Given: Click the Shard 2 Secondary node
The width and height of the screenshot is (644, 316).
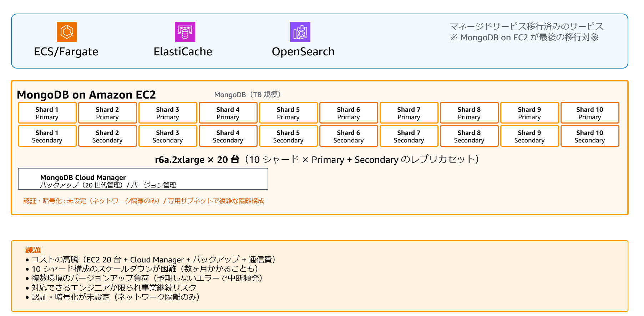Looking at the screenshot, I should (107, 136).
